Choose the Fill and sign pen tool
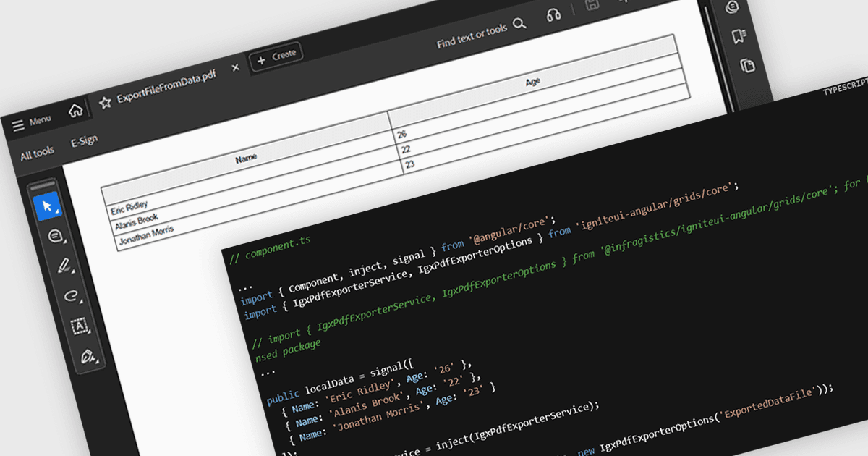 [x=88, y=357]
